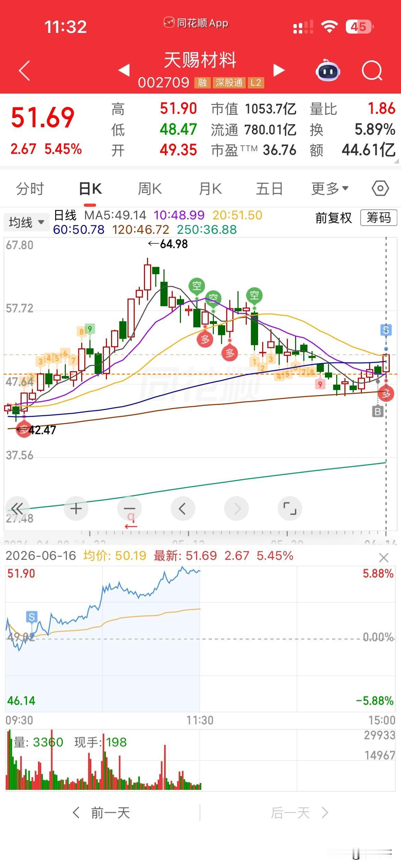This screenshot has height=868, width=401.
Task: Expand the 更多 more periods dropdown
Action: [330, 189]
